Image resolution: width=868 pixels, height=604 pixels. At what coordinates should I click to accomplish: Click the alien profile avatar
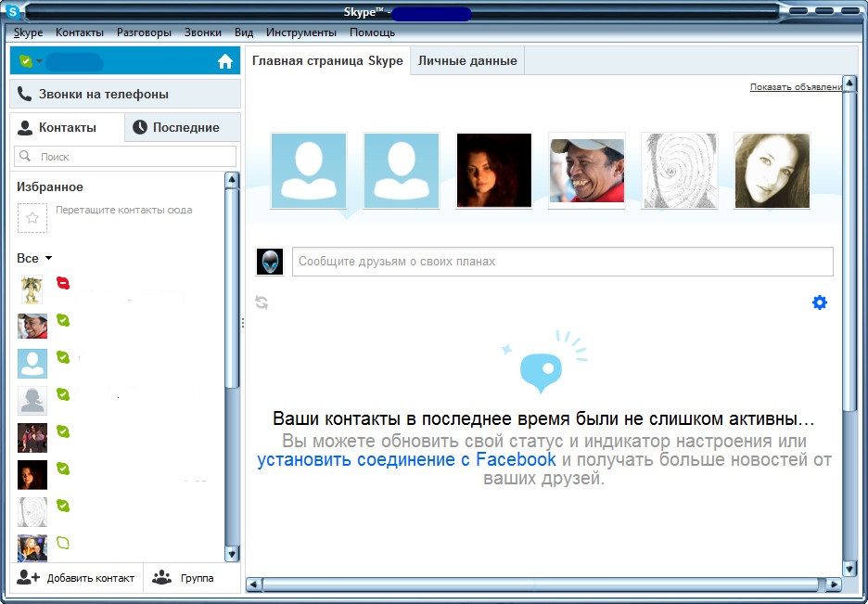(x=270, y=262)
